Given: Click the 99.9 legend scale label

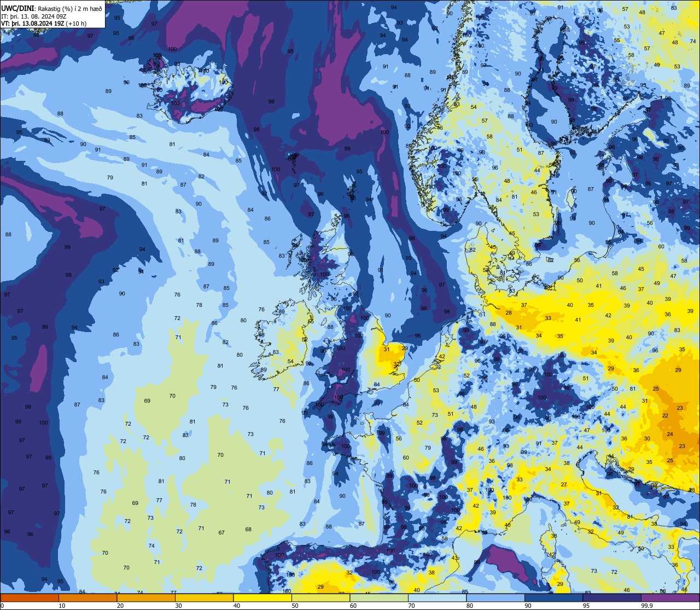Looking at the screenshot, I should [x=647, y=606].
